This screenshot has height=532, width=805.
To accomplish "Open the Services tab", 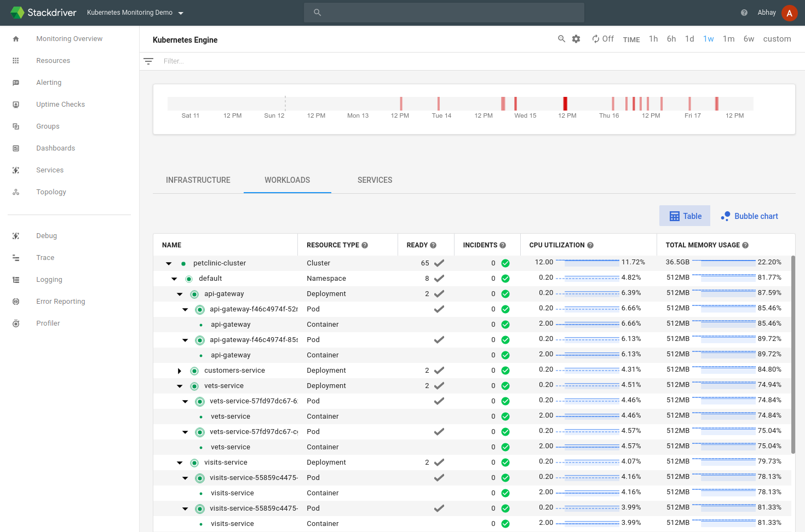I will click(x=375, y=180).
